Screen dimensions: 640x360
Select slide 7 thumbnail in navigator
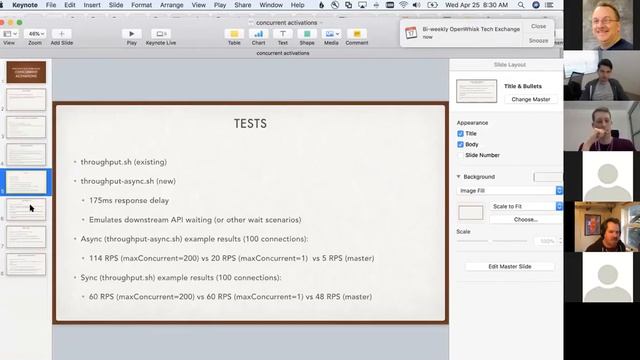pos(26,237)
